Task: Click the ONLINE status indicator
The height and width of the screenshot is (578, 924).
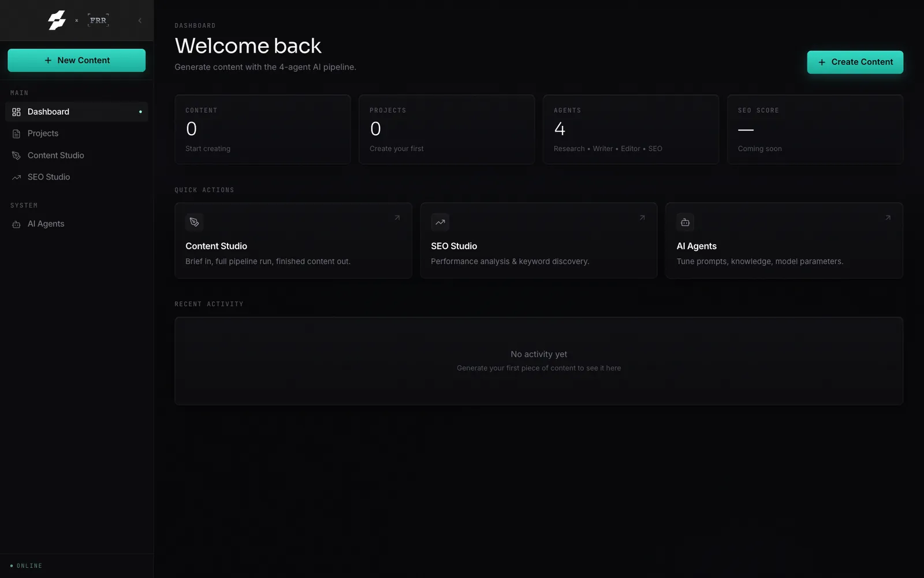Action: coord(27,566)
